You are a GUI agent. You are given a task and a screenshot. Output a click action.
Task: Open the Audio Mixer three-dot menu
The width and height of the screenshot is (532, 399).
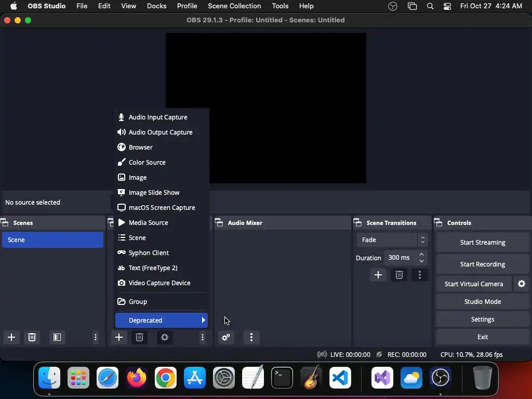point(251,337)
